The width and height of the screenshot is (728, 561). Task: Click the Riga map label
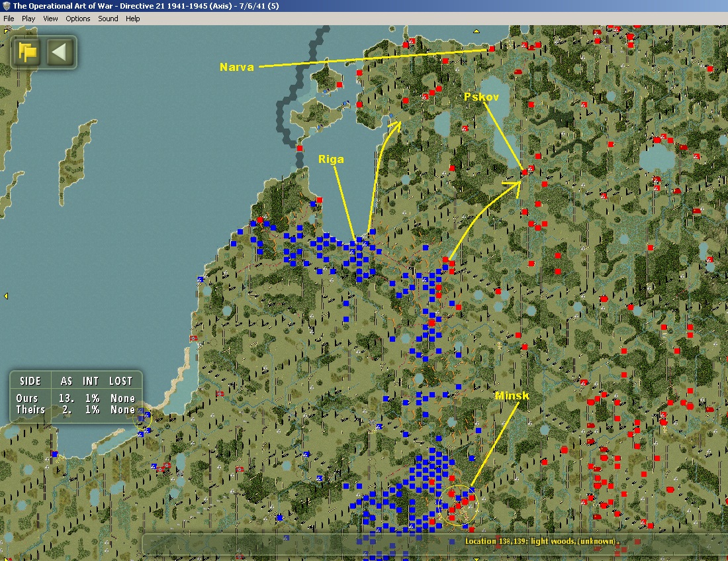(331, 160)
